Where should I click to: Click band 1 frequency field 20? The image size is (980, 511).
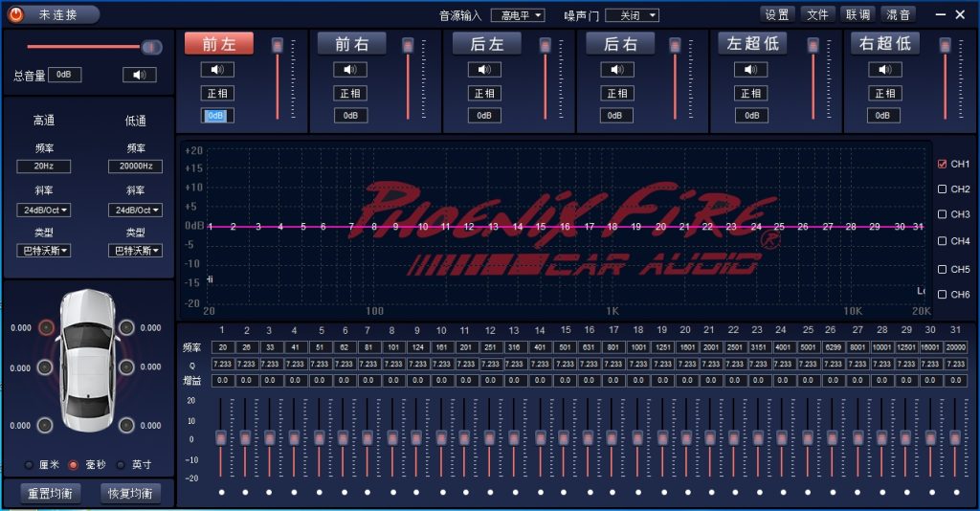coord(222,347)
